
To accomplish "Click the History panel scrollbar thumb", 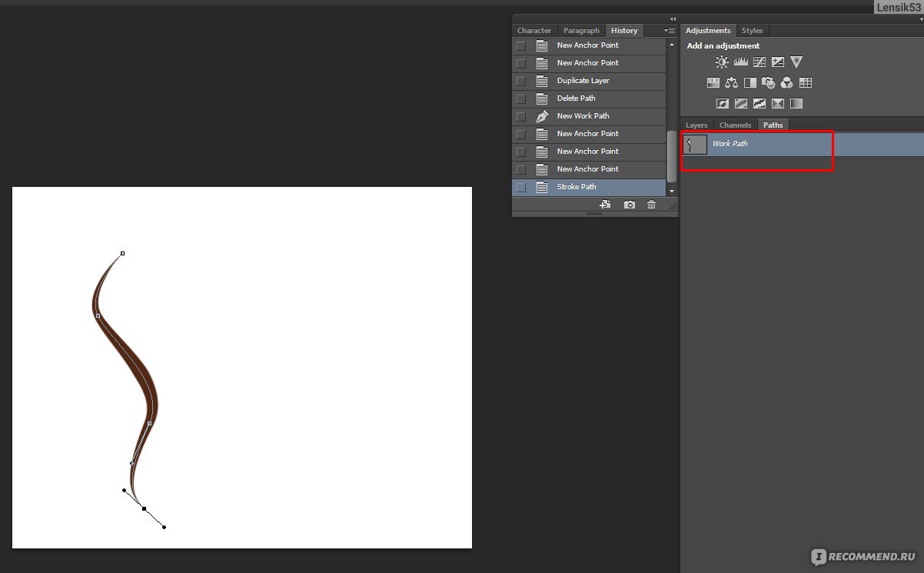I will tap(672, 156).
